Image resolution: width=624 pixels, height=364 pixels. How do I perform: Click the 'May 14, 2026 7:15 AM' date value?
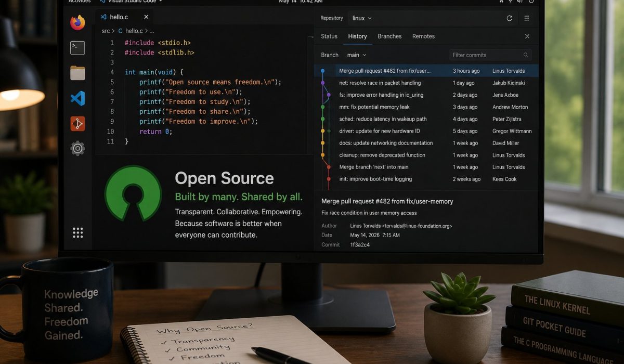375,235
